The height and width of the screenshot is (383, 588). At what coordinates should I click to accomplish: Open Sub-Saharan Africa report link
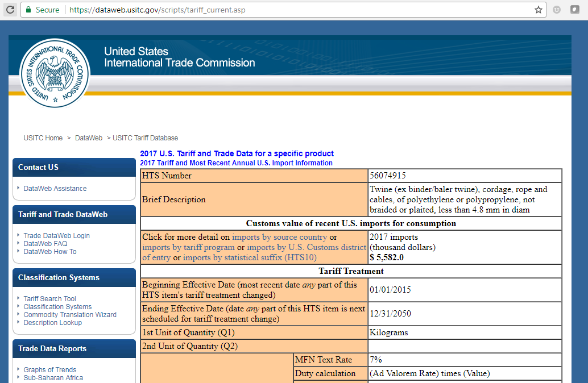click(53, 378)
